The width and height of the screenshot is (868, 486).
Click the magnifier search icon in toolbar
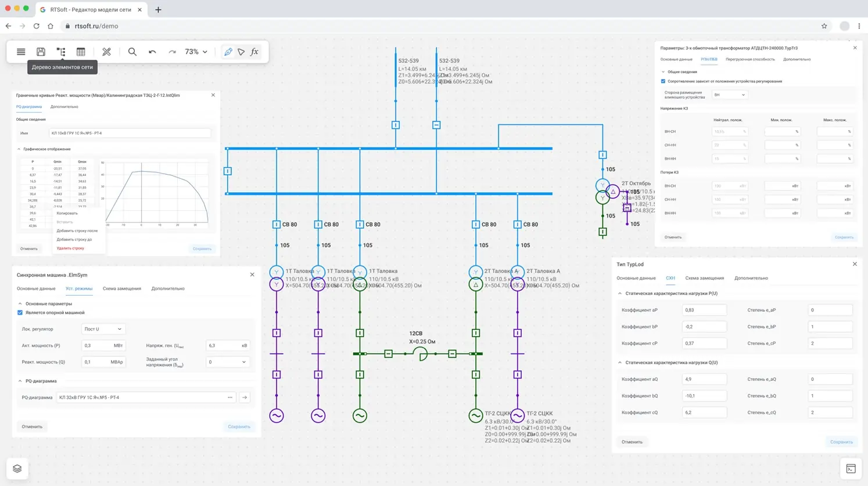(132, 52)
